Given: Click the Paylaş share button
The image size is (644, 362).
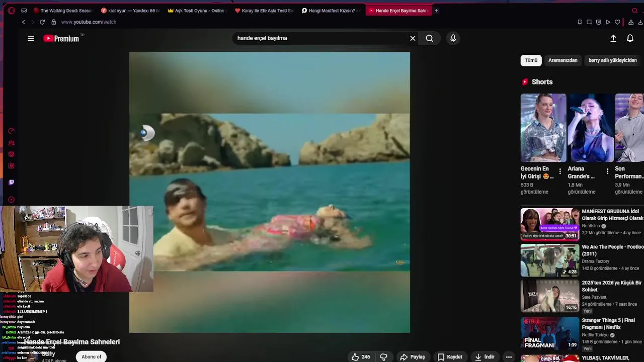Looking at the screenshot, I should tap(413, 357).
